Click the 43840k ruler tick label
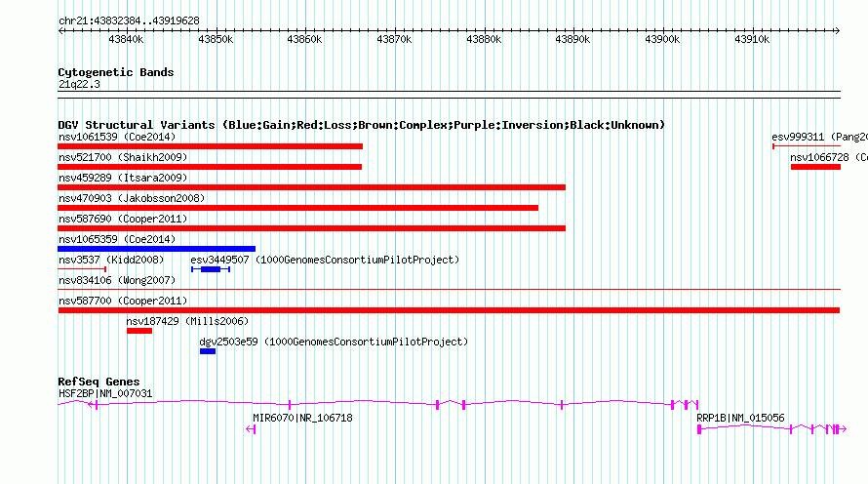Image resolution: width=868 pixels, height=484 pixels. pyautogui.click(x=126, y=39)
